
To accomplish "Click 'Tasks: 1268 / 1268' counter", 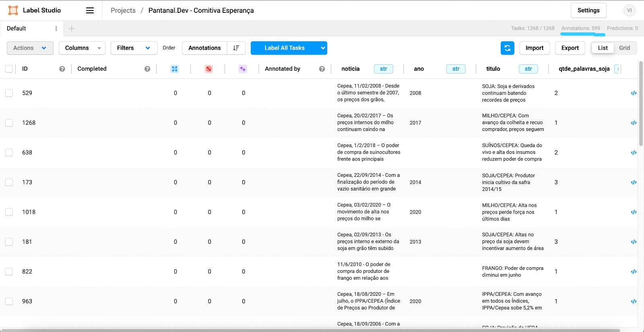I will click(x=533, y=28).
